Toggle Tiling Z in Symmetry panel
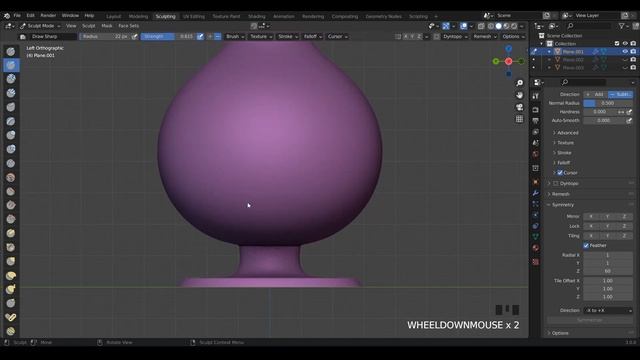Viewport: 640px width, 360px height. (x=624, y=236)
